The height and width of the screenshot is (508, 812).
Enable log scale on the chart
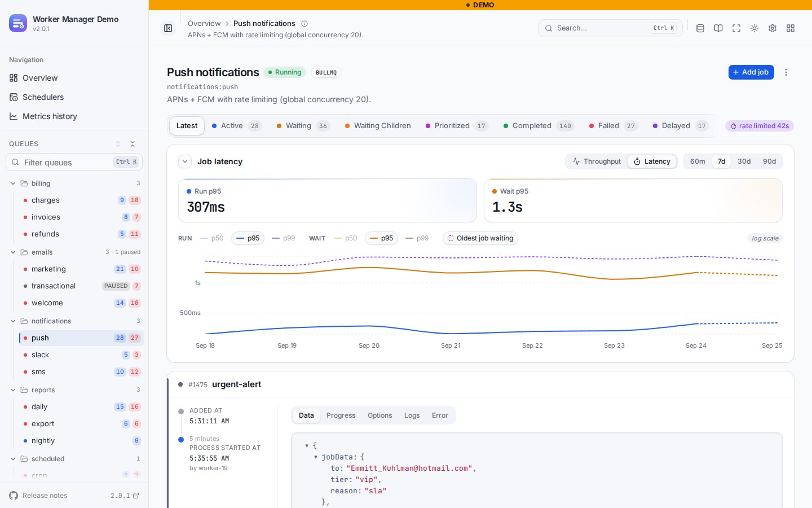765,238
